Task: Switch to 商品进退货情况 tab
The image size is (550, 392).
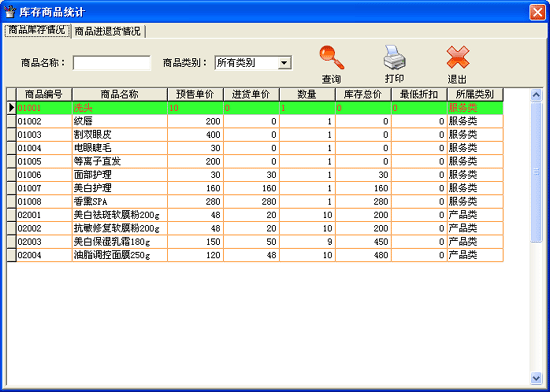Action: (108, 31)
